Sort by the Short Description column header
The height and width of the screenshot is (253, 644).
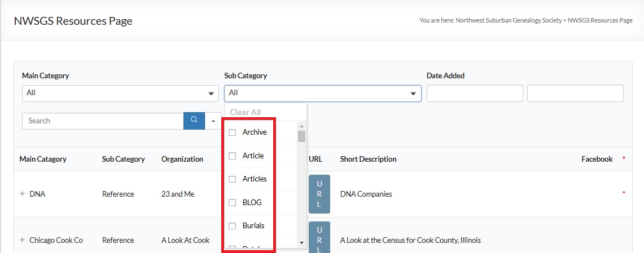click(x=368, y=159)
